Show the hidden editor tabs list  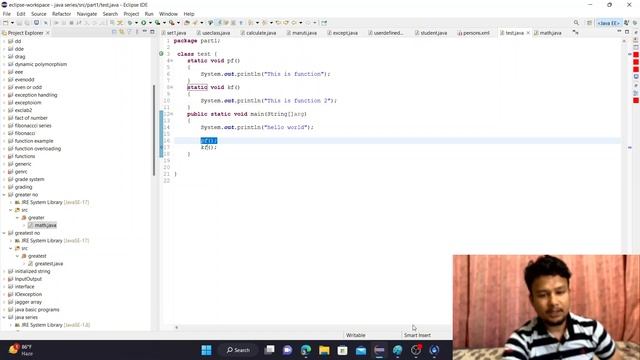click(576, 32)
